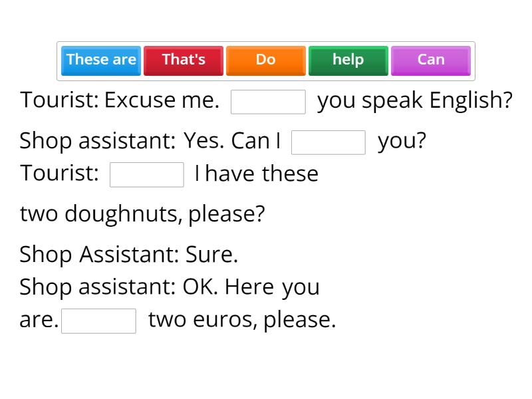532x399 pixels.
Task: Pick the blue "These are" word tile
Action: 101,60
